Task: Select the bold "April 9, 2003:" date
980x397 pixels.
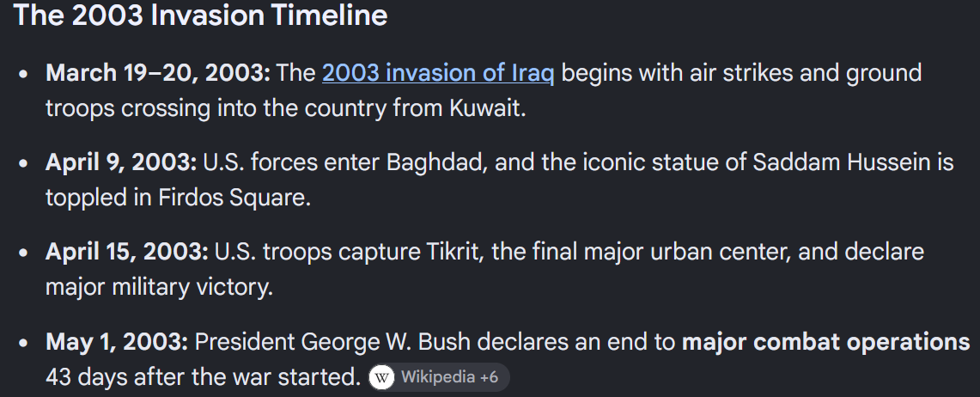Action: point(121,162)
